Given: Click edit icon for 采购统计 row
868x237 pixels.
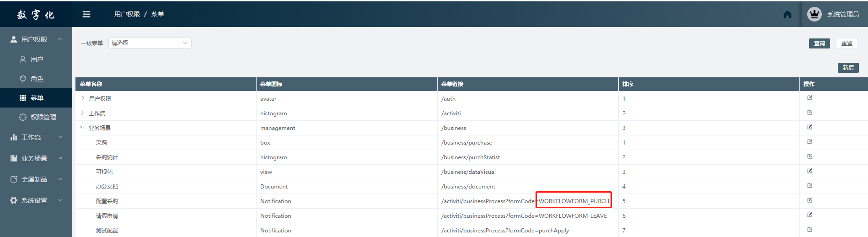Looking at the screenshot, I should tap(809, 156).
